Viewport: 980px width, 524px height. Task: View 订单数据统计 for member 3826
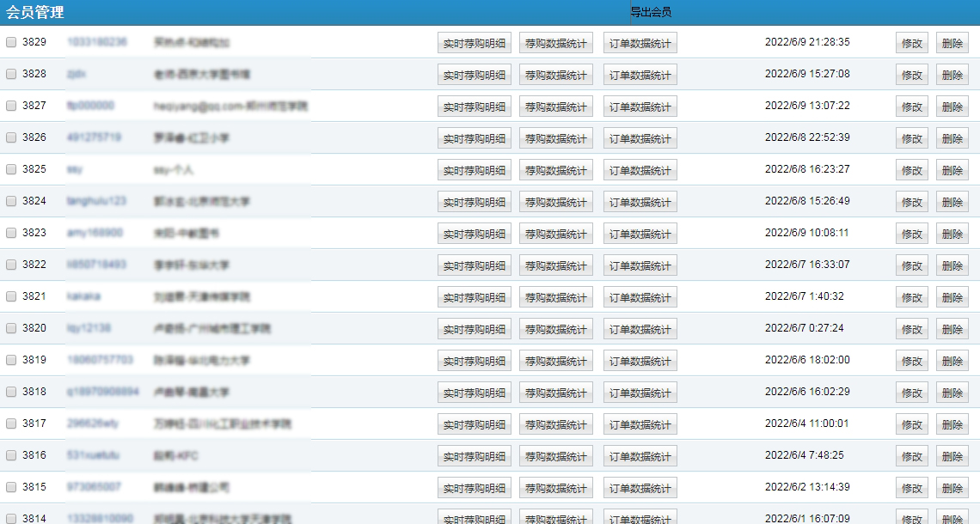point(640,138)
